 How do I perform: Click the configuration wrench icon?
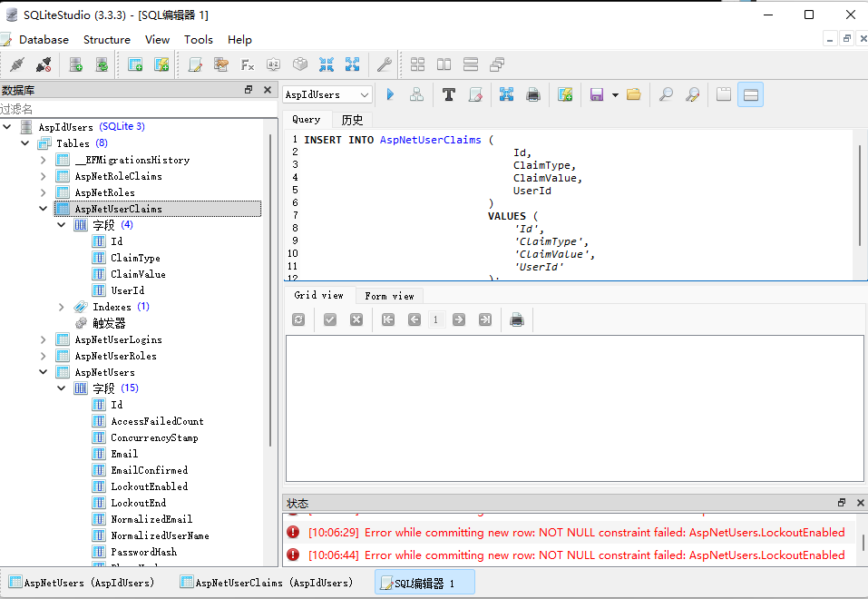pyautogui.click(x=385, y=64)
